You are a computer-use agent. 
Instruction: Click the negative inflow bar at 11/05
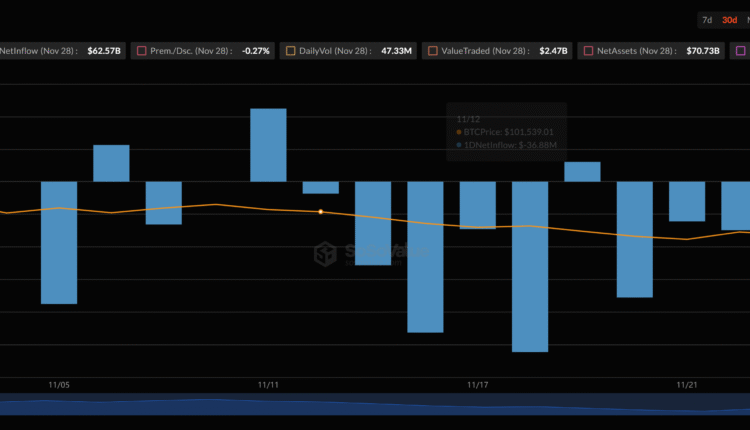pyautogui.click(x=59, y=242)
